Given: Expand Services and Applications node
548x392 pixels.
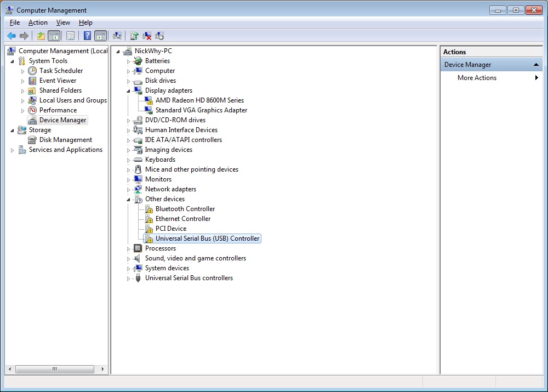Looking at the screenshot, I should [13, 150].
